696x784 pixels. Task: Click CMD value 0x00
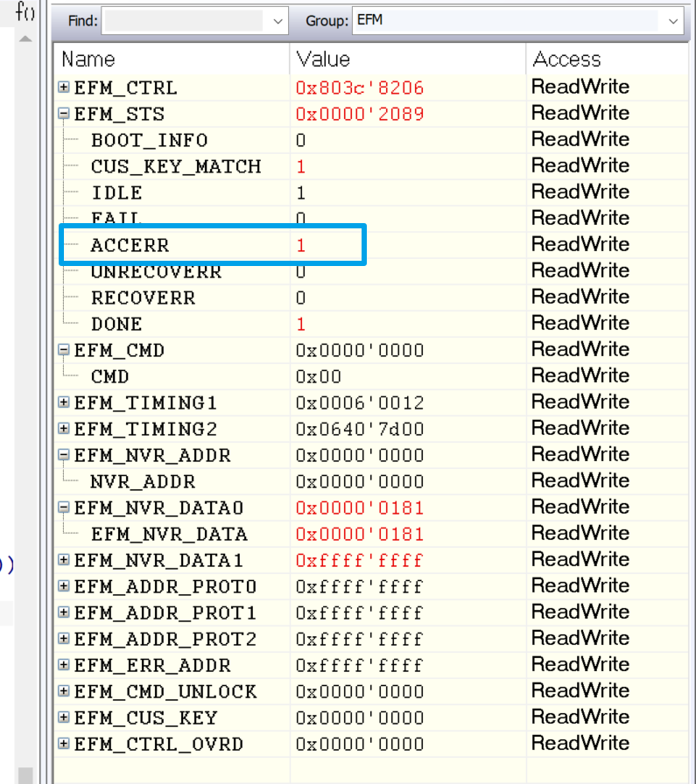coord(318,376)
